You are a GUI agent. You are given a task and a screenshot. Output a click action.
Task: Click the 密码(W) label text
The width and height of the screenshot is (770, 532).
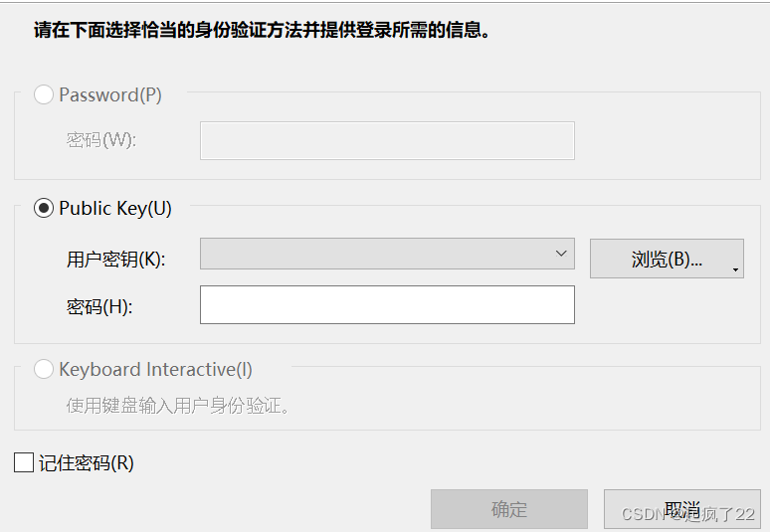[100, 140]
